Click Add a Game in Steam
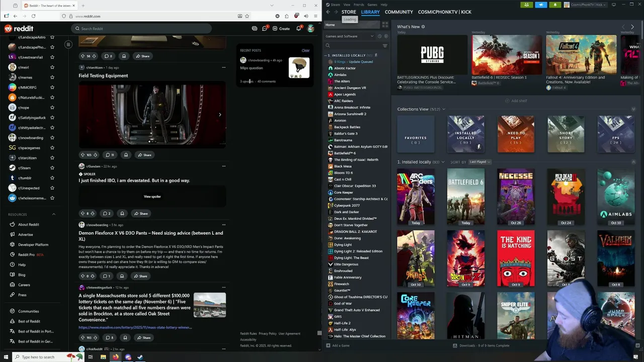Image resolution: width=644 pixels, height=362 pixels. coord(338,345)
